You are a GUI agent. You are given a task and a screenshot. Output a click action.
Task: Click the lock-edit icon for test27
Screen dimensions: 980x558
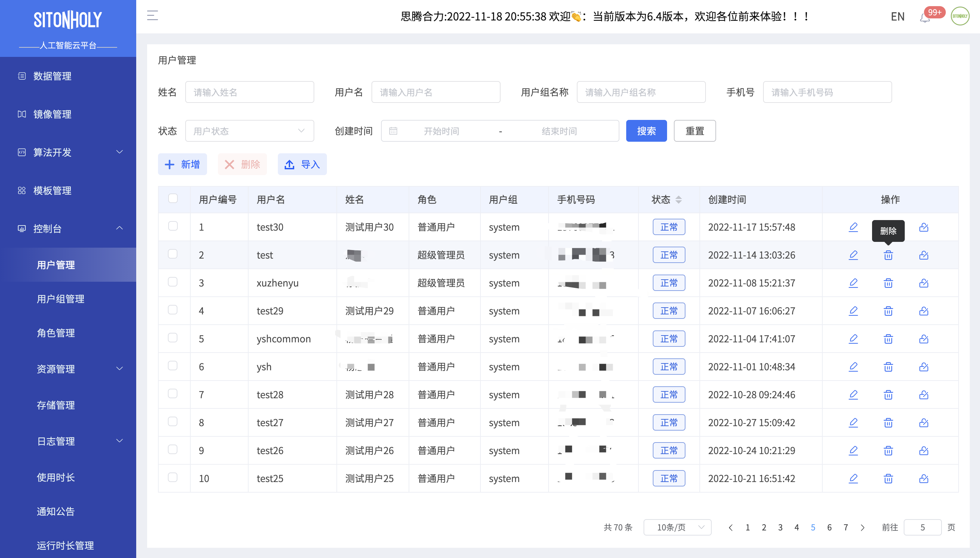point(923,423)
